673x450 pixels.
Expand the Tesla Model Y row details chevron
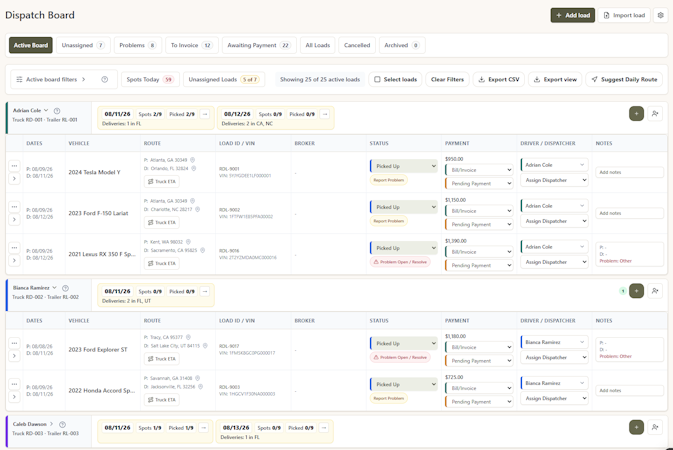click(x=14, y=178)
